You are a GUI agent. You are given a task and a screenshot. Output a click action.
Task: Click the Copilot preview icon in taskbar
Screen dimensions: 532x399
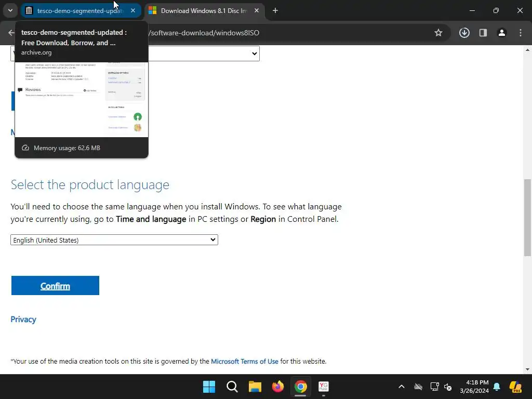[x=515, y=387]
